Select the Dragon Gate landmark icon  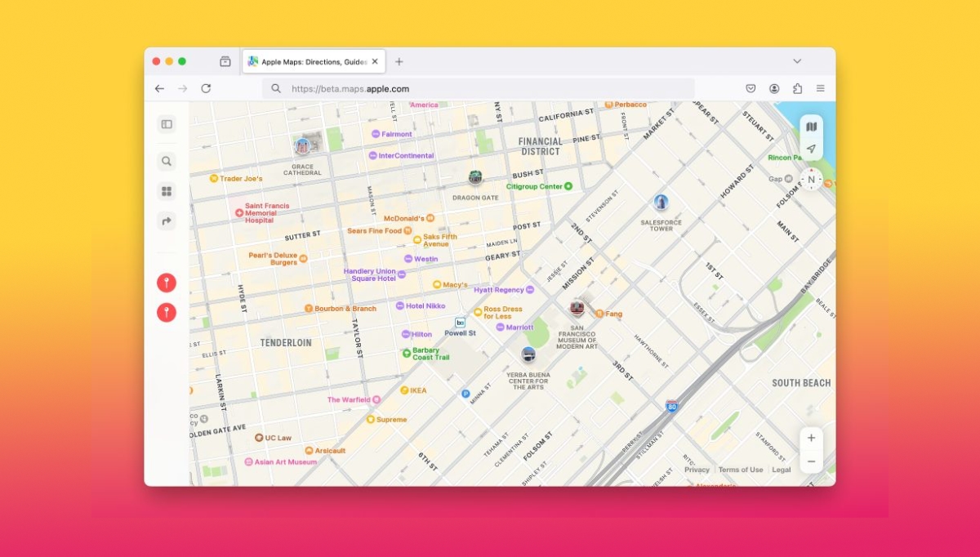(x=475, y=177)
